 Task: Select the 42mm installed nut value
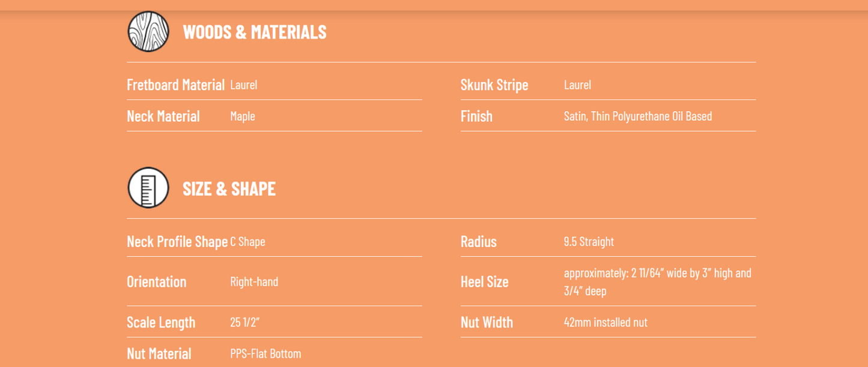tap(605, 322)
